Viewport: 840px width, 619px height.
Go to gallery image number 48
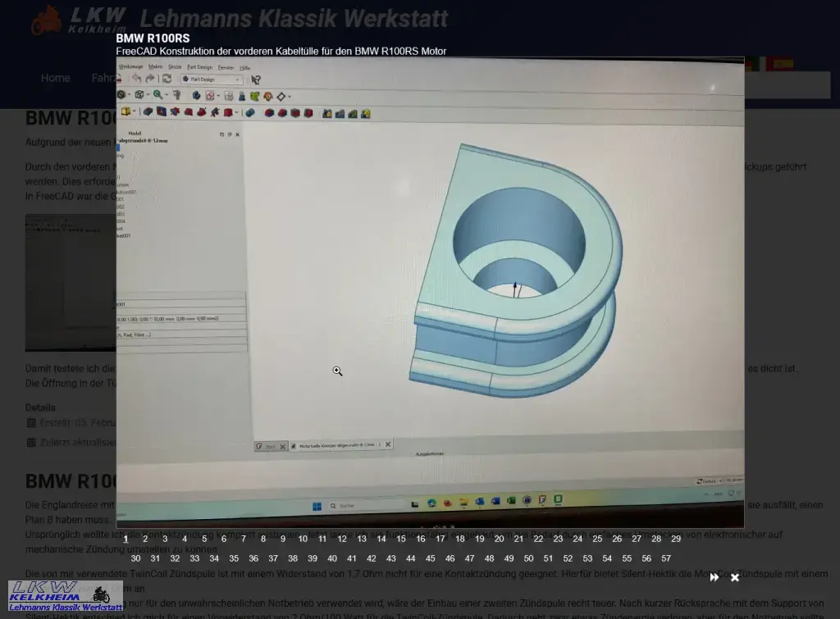489,558
